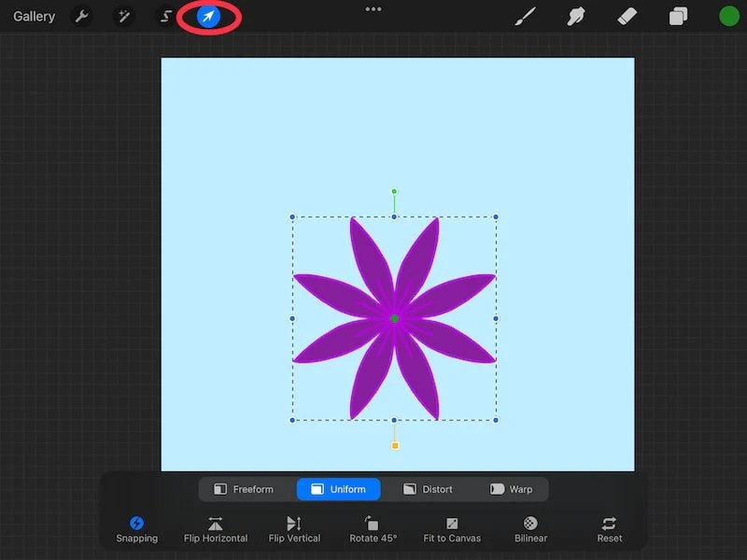
Task: Open the green color picker
Action: click(x=726, y=16)
